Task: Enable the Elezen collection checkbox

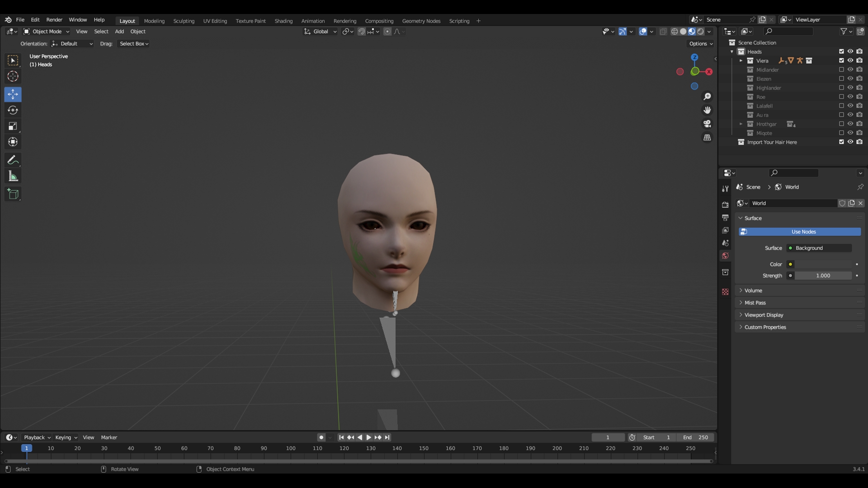Action: [x=841, y=79]
